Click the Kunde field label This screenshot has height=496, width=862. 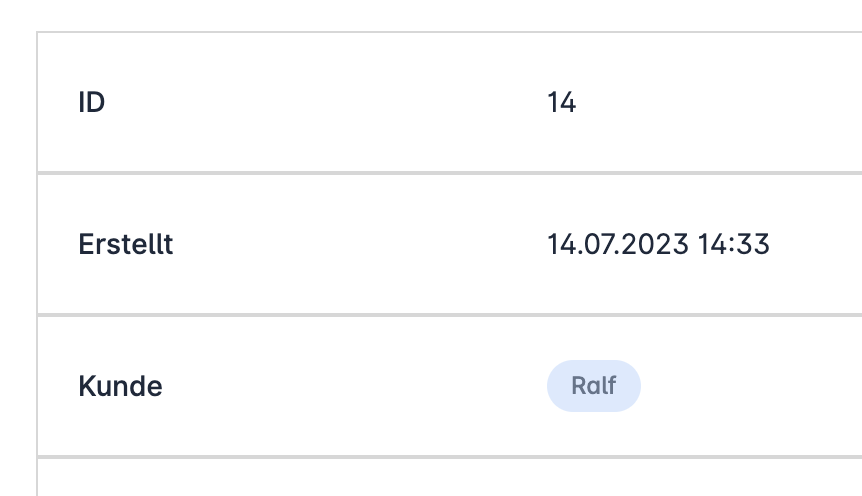click(x=120, y=386)
